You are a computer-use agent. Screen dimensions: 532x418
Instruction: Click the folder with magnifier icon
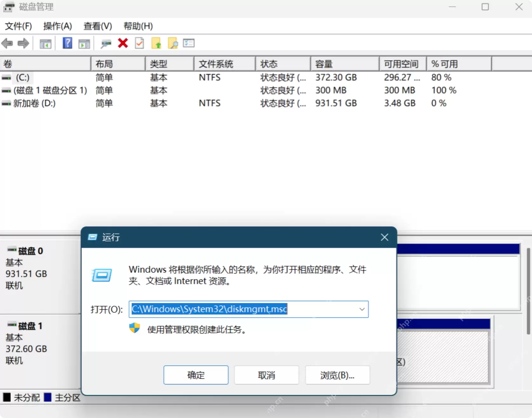[173, 43]
